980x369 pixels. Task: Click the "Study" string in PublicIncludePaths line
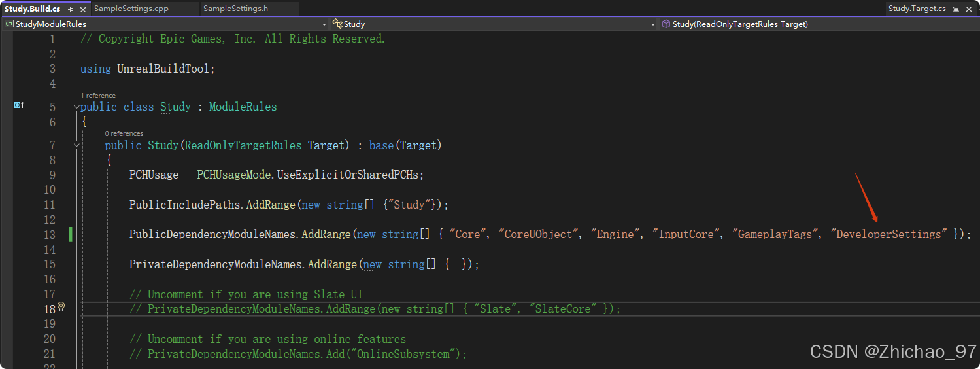click(x=409, y=205)
